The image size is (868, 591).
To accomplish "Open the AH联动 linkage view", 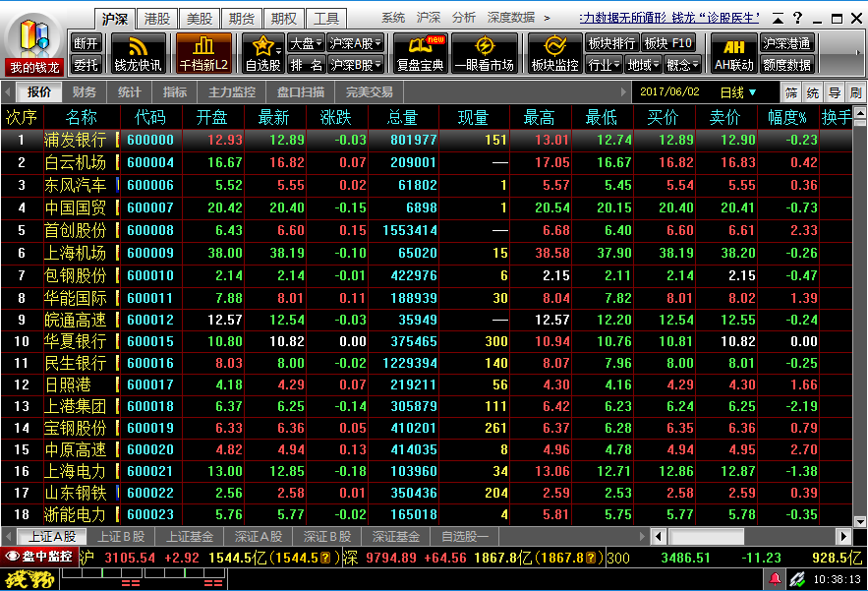I will tap(733, 53).
